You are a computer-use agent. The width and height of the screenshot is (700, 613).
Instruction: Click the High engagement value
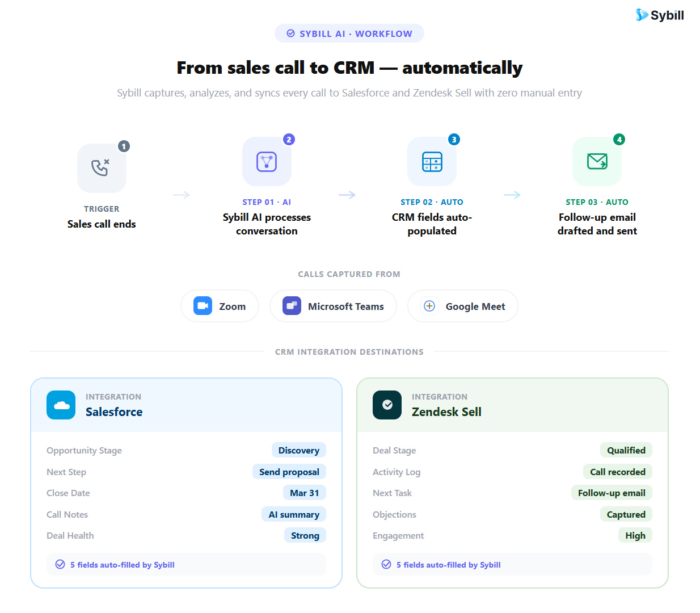pos(635,535)
